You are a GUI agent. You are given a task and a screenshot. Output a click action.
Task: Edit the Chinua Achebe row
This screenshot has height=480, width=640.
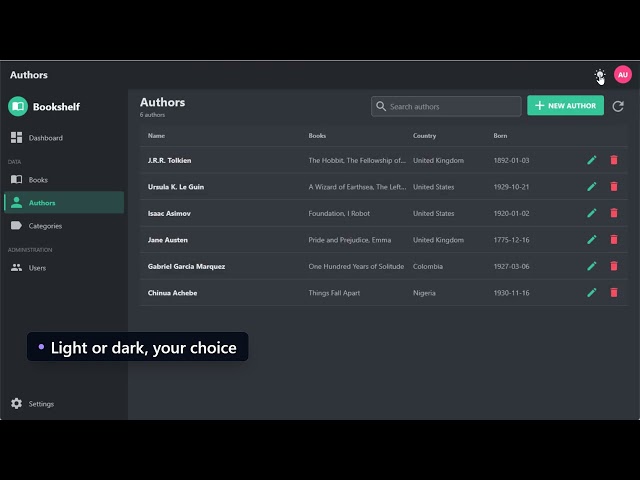click(591, 293)
